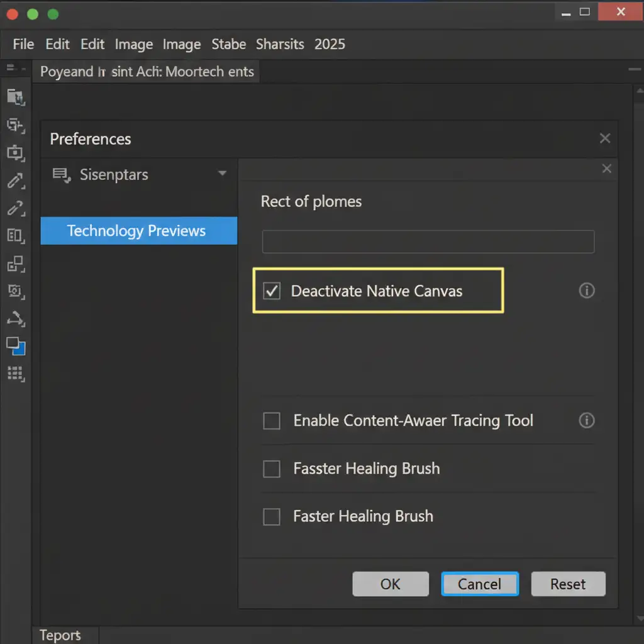Viewport: 644px width, 644px height.
Task: Enable Content-Awaer Tracing Tool checkbox
Action: pyautogui.click(x=272, y=421)
